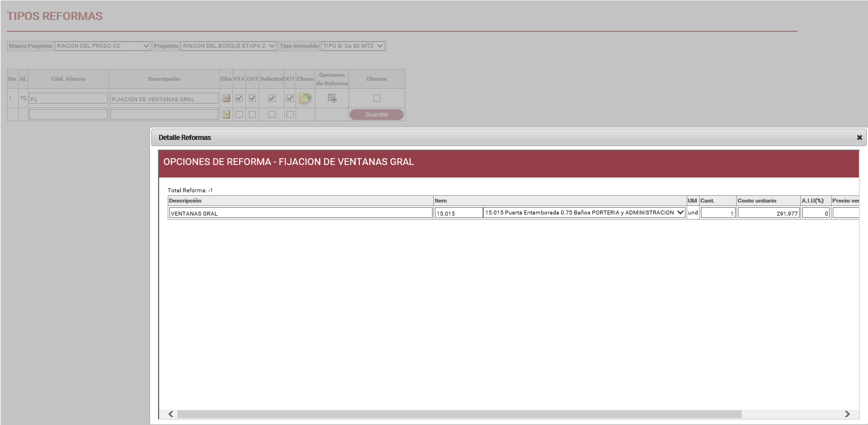Check Eliminar box for FIJACION DE VENTANAS GRAL
868x425 pixels.
point(376,98)
